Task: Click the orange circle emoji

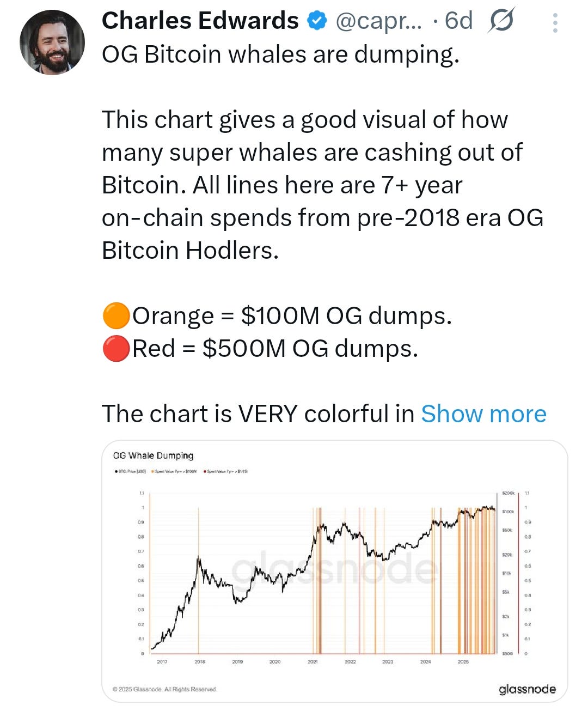Action: 116,316
